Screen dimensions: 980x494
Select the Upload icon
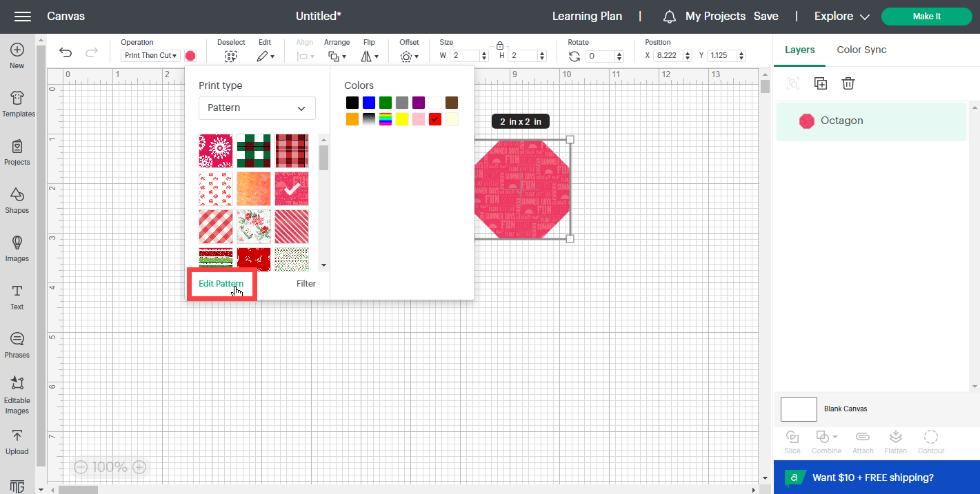17,441
